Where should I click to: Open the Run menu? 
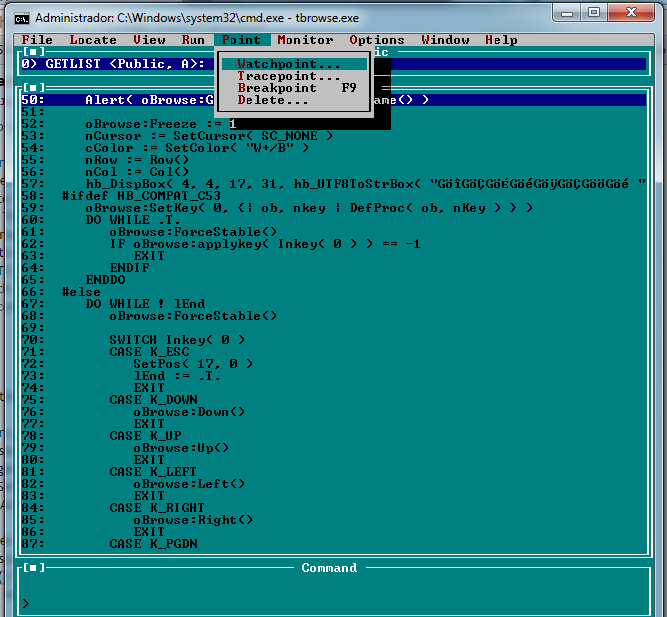[193, 40]
